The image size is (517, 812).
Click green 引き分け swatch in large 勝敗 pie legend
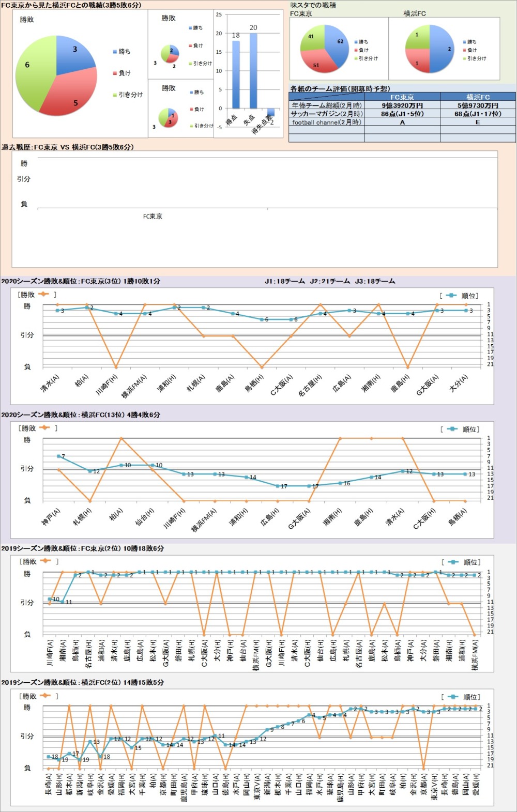115,95
